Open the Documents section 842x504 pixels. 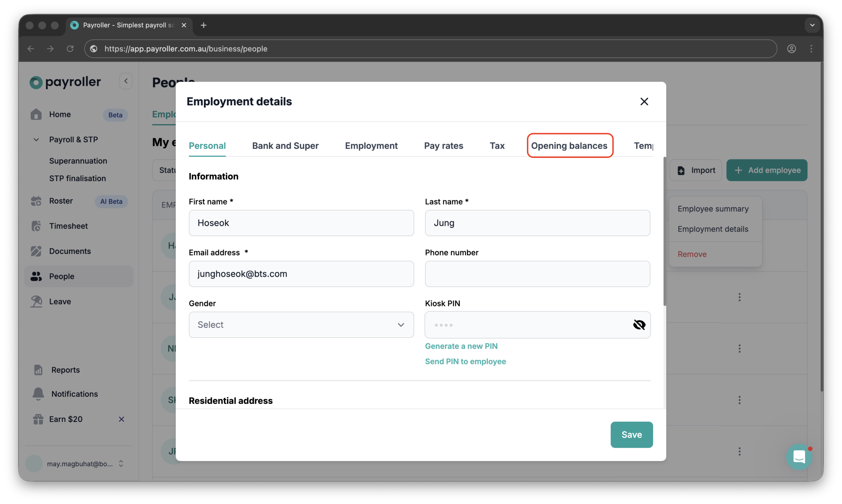click(70, 251)
